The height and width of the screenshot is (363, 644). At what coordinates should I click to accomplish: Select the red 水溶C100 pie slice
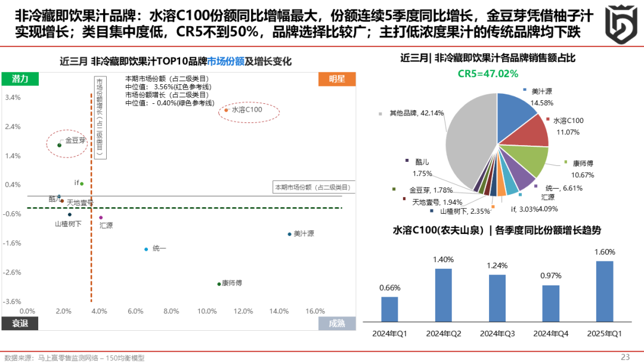coord(529,133)
